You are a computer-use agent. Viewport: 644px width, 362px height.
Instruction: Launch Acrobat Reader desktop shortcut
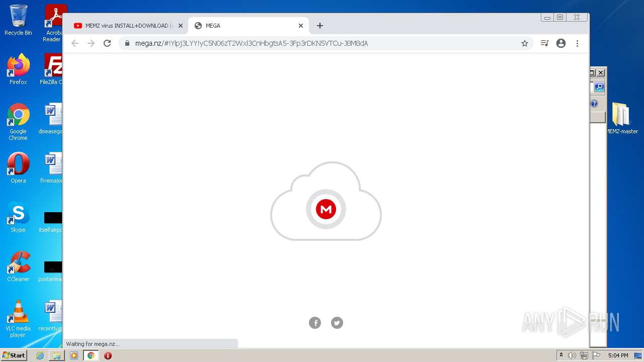53,23
